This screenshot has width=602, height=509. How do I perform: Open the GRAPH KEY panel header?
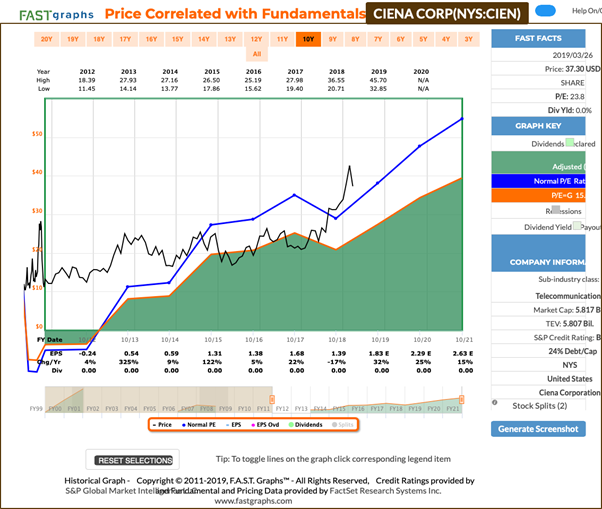point(538,126)
